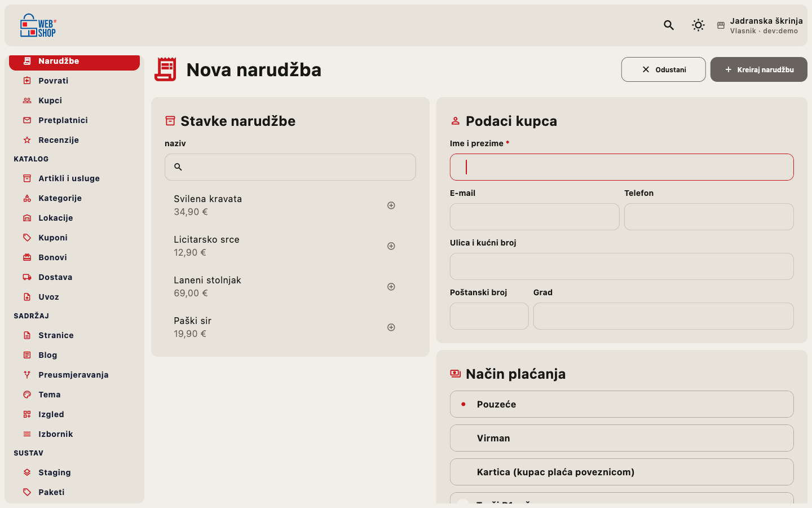Open the Izgled page
This screenshot has height=508, width=812.
pos(74,414)
